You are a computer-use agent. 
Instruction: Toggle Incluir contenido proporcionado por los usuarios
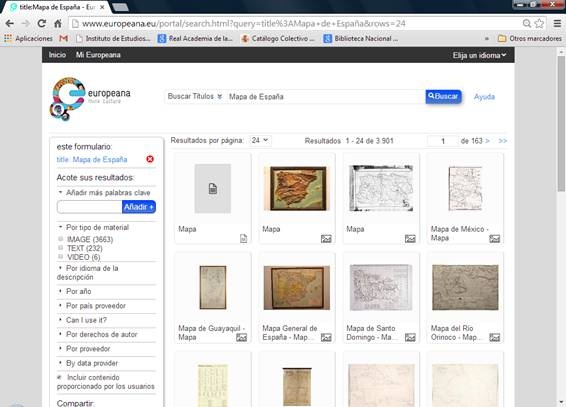(59, 377)
